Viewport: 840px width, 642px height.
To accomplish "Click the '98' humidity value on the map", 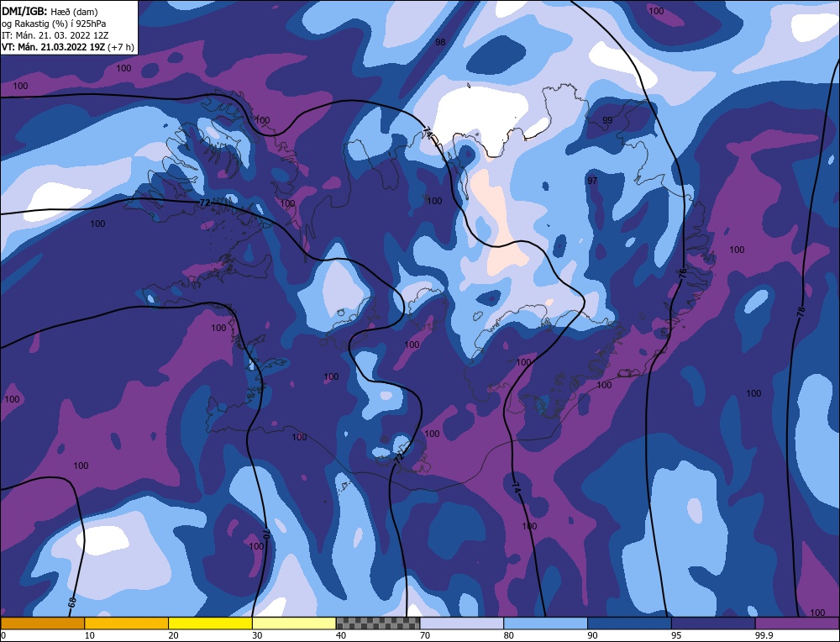I will (440, 42).
